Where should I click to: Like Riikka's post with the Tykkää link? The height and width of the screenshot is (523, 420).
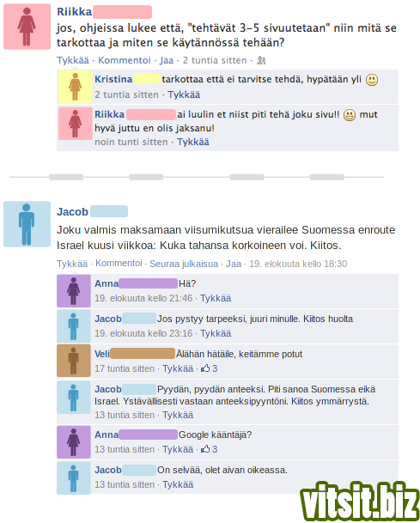tap(73, 60)
